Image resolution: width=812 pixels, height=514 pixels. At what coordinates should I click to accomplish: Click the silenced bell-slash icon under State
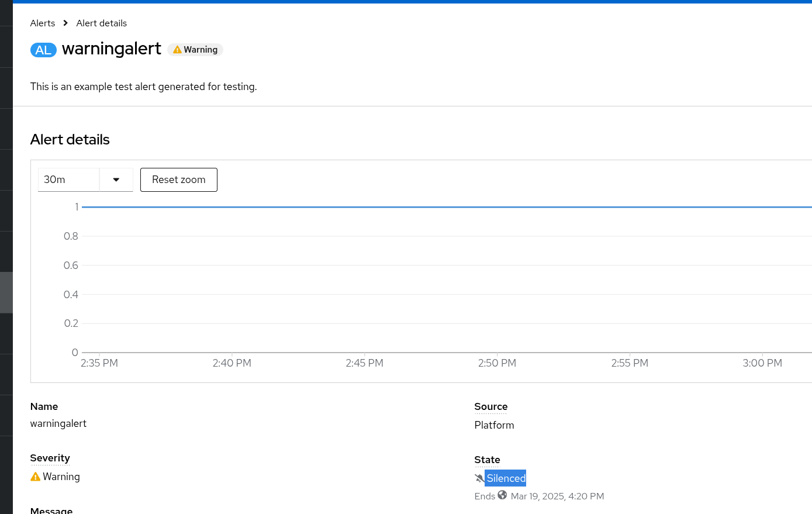pos(479,478)
